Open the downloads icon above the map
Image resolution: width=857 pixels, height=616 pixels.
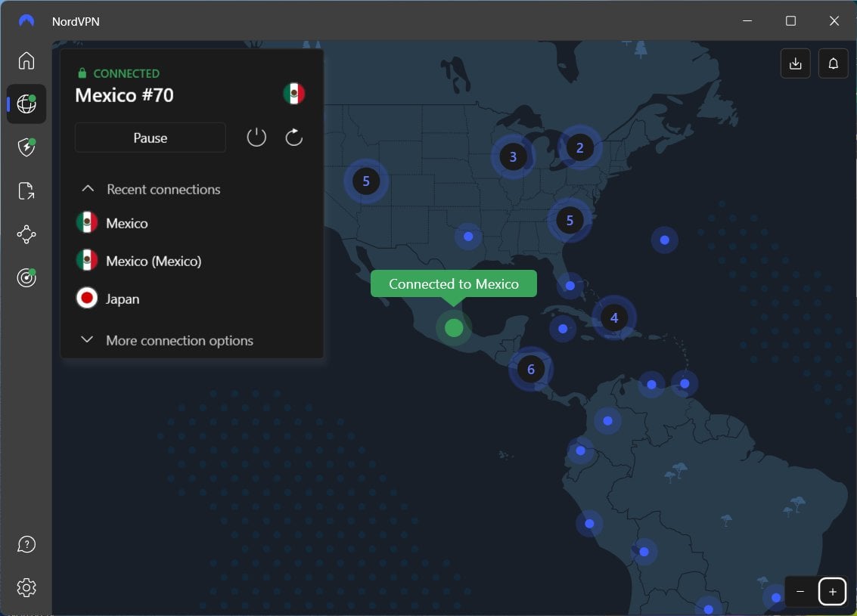click(x=795, y=63)
